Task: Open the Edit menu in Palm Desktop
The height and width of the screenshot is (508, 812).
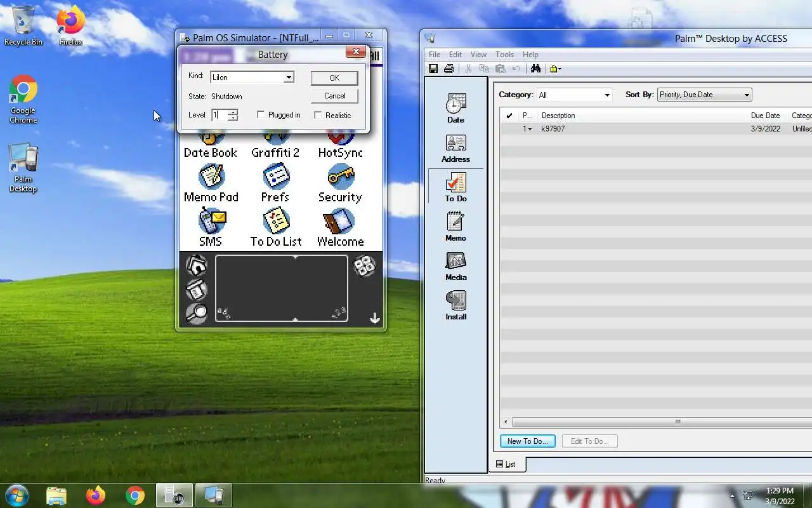Action: click(455, 55)
